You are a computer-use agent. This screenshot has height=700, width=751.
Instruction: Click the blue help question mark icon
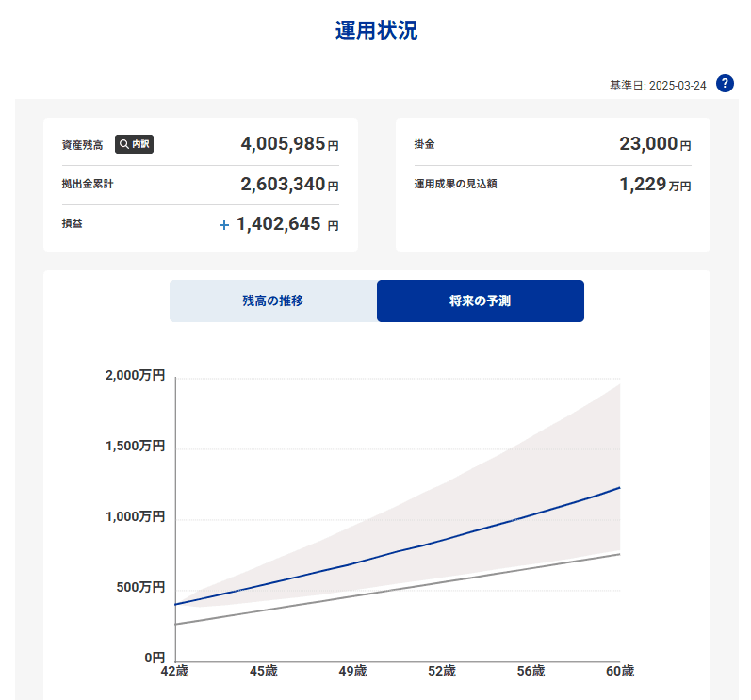[x=725, y=83]
